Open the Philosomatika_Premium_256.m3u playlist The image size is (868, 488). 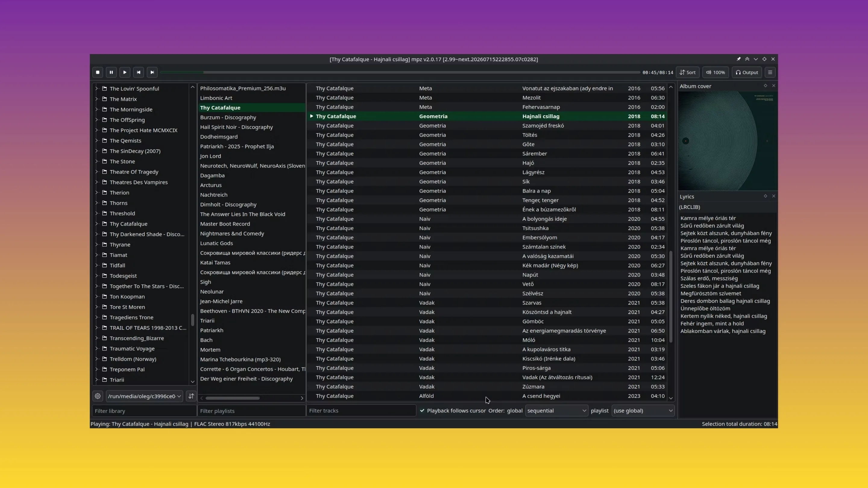click(x=252, y=88)
